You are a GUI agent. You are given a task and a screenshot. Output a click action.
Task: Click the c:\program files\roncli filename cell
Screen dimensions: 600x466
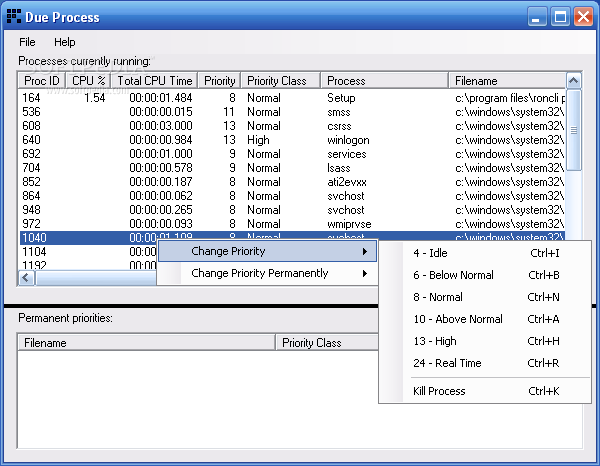pos(510,98)
